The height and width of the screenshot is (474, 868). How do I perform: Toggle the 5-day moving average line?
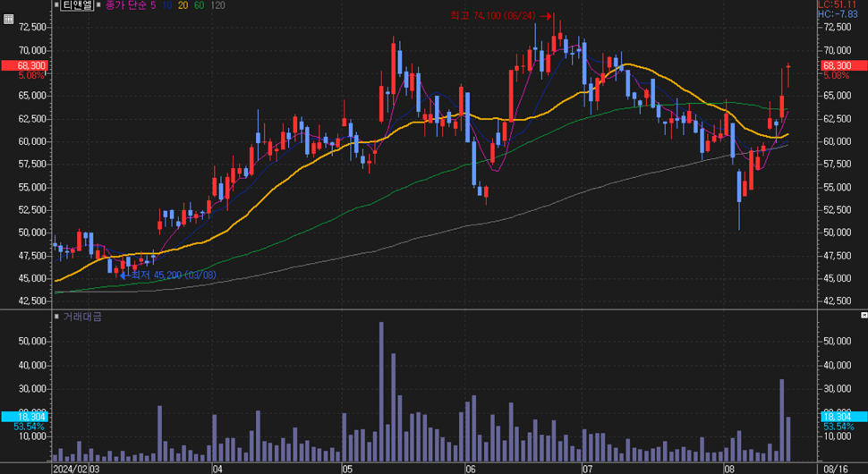153,5
